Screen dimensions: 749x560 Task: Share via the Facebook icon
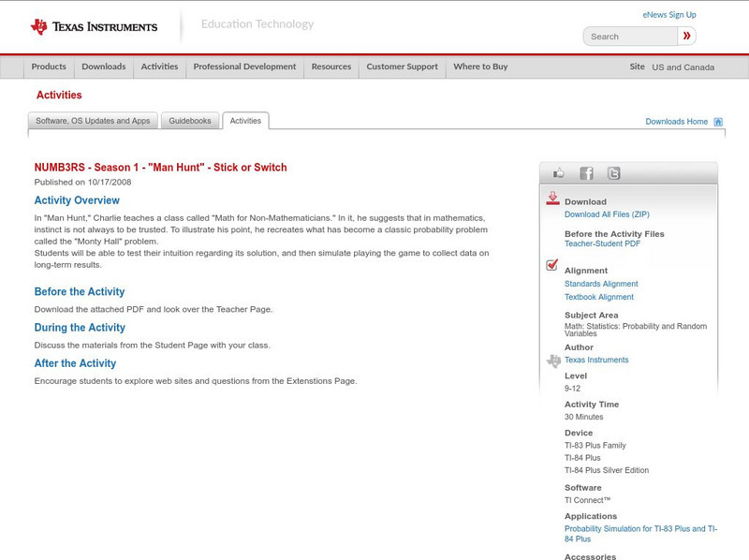[x=586, y=173]
